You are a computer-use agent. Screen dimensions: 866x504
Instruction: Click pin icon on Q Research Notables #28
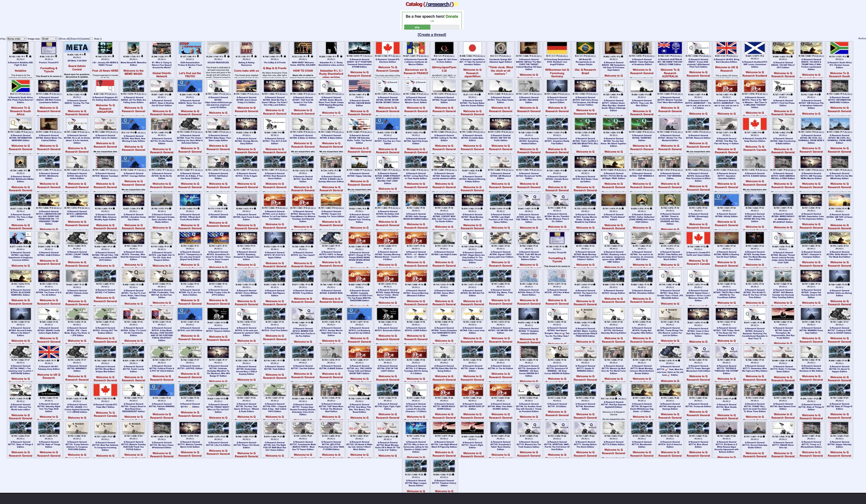(27, 56)
